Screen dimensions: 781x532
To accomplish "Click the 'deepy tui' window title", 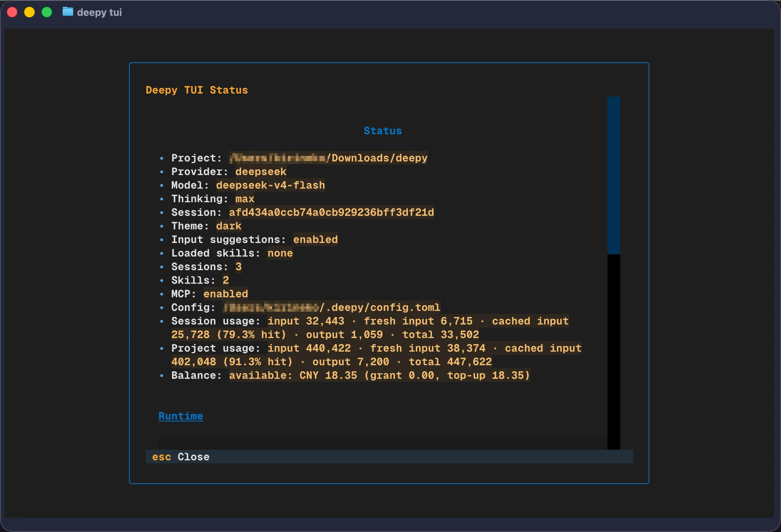I will [x=99, y=12].
